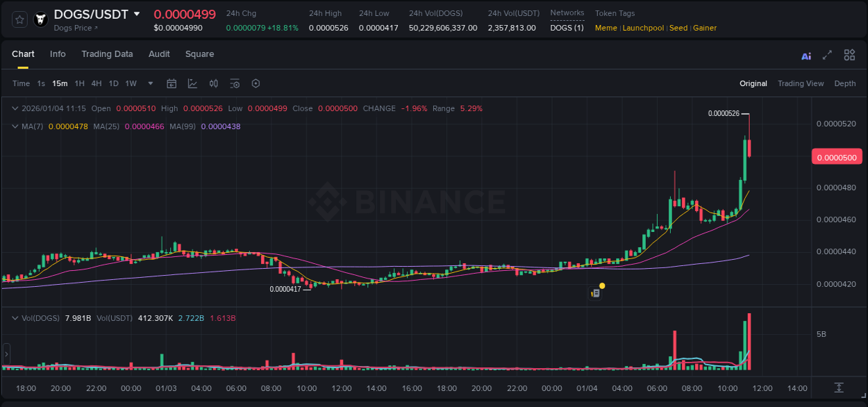Select the 15m timeframe interval

pos(60,83)
